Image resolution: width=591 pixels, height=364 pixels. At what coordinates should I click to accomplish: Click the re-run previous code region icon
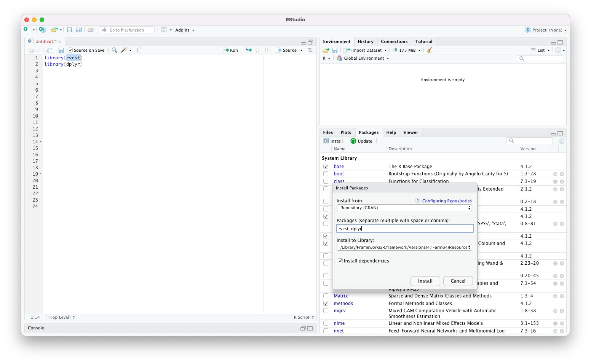click(x=249, y=50)
